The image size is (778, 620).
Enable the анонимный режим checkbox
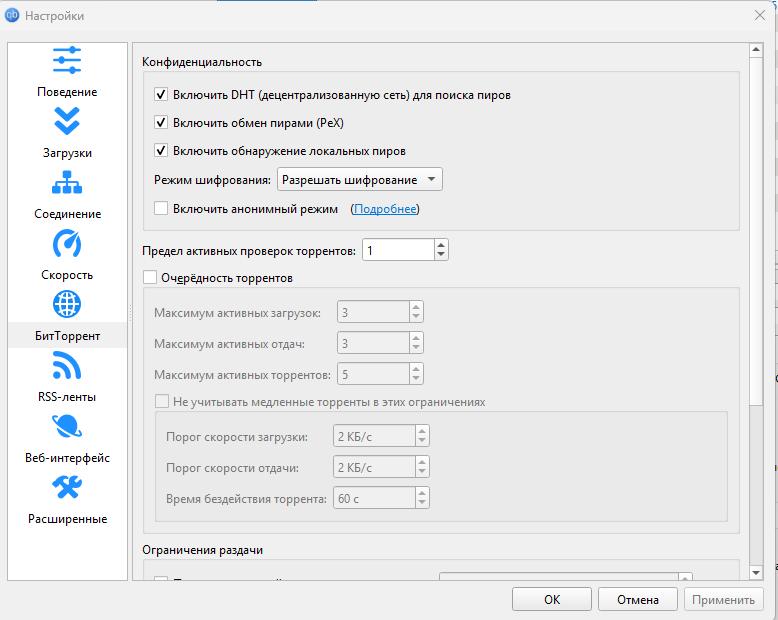pos(161,209)
